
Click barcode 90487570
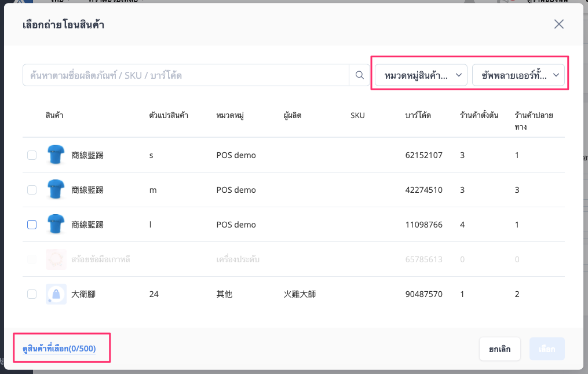click(x=423, y=294)
